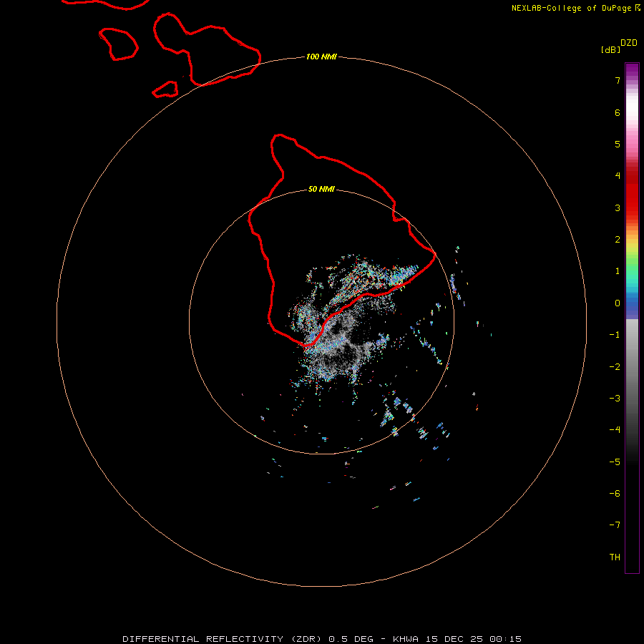Click the TH threshold label on colorbar
This screenshot has width=644, height=644.
(x=615, y=557)
